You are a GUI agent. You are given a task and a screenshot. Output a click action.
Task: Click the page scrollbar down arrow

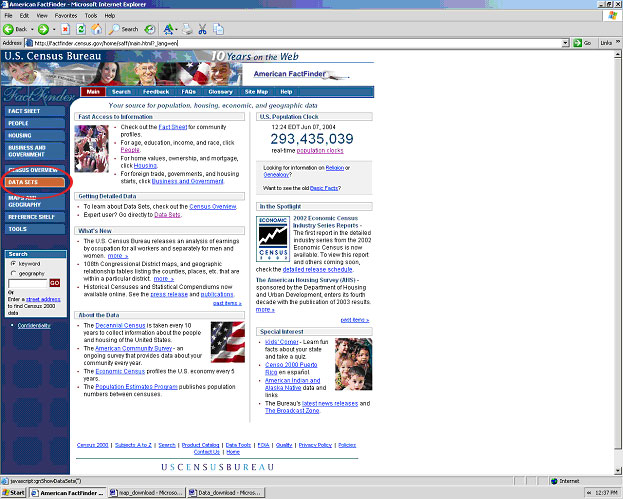[618, 471]
